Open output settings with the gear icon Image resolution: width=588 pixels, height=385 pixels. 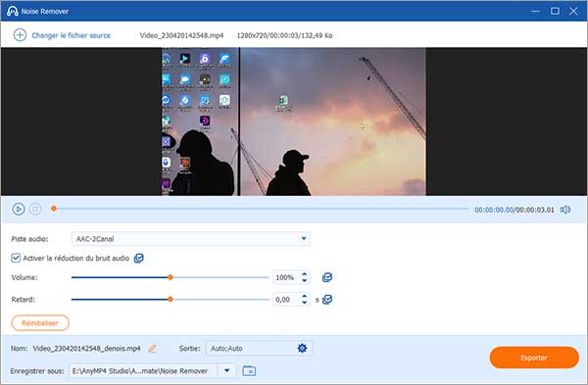302,348
